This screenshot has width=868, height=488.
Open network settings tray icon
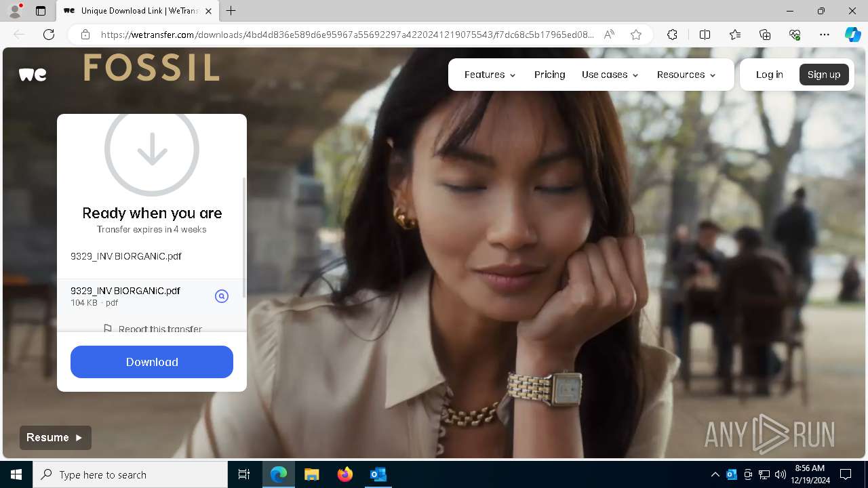click(x=764, y=474)
